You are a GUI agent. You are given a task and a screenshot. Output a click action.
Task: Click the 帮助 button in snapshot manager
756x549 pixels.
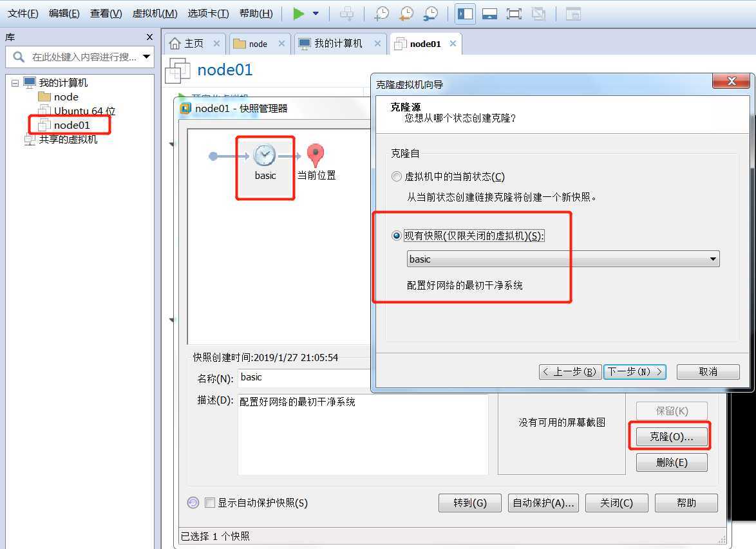(x=686, y=503)
